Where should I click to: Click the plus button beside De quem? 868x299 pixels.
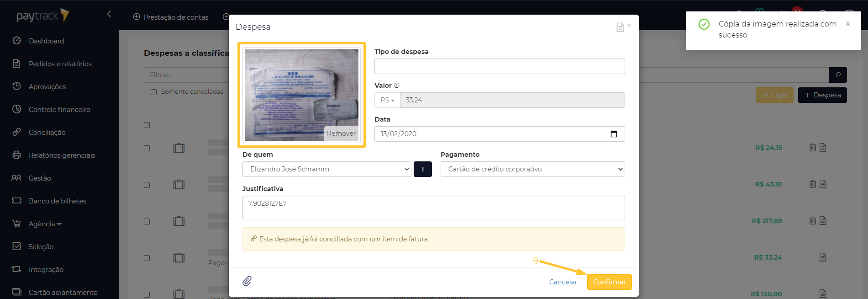tap(422, 169)
